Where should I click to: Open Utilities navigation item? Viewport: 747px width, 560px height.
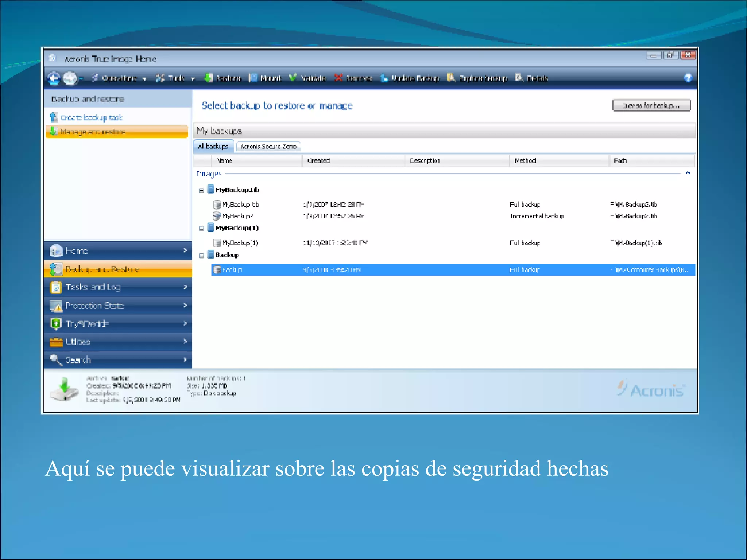tap(118, 342)
